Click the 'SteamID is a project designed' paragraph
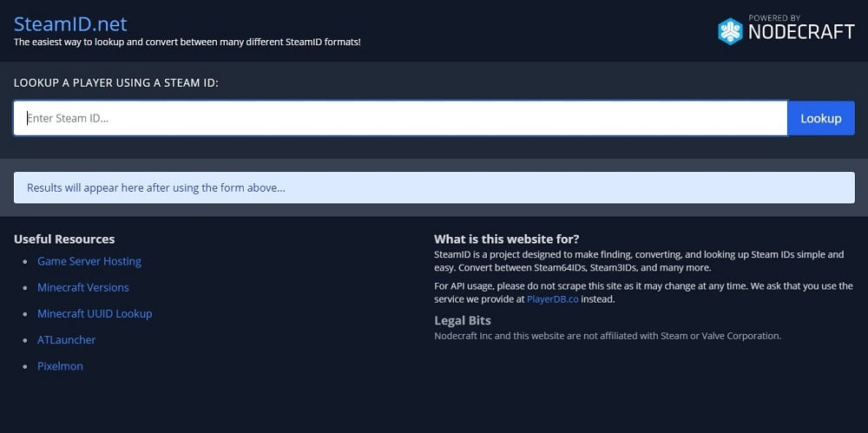 click(x=639, y=261)
